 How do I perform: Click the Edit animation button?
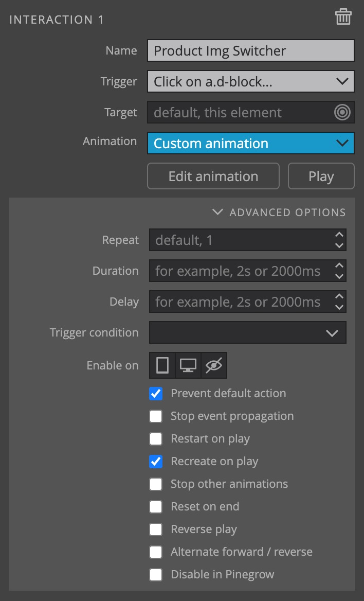coord(213,176)
